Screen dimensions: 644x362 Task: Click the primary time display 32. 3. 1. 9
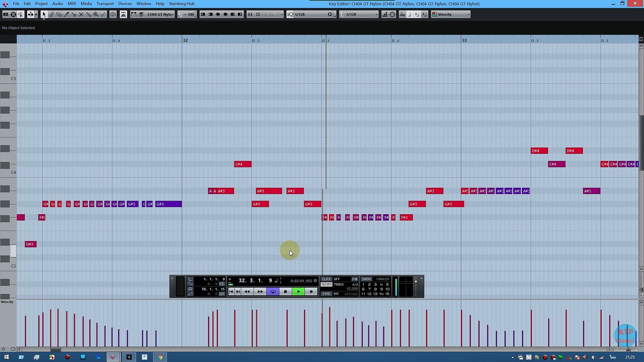pyautogui.click(x=256, y=280)
